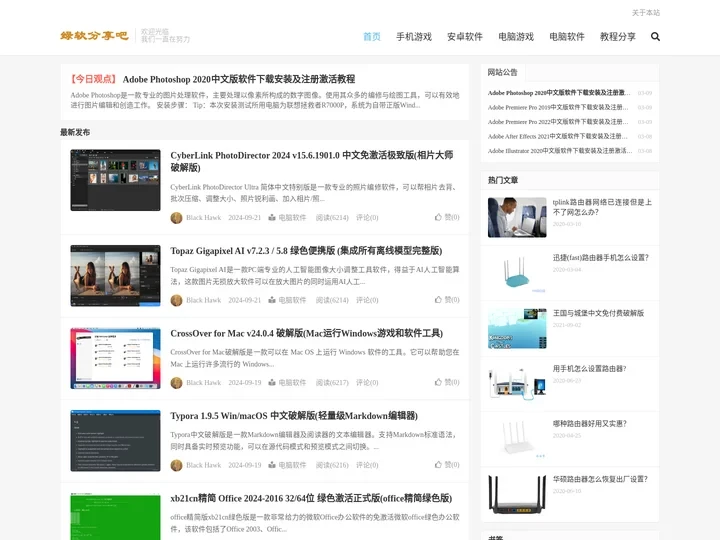Open xb21cn精简 Office 2024-2016 article title
Screen dimensions: 720x540
coord(311,498)
